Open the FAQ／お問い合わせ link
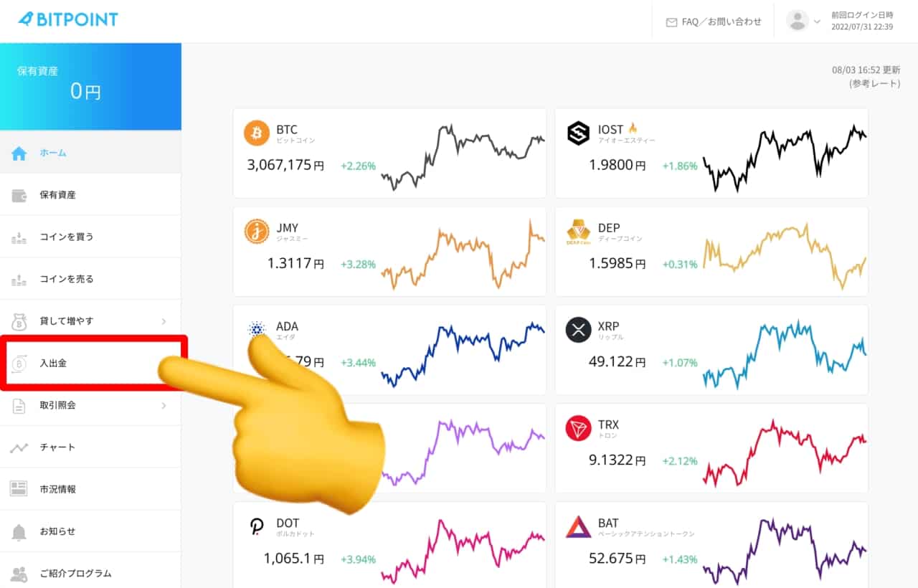918x588 pixels. click(714, 22)
